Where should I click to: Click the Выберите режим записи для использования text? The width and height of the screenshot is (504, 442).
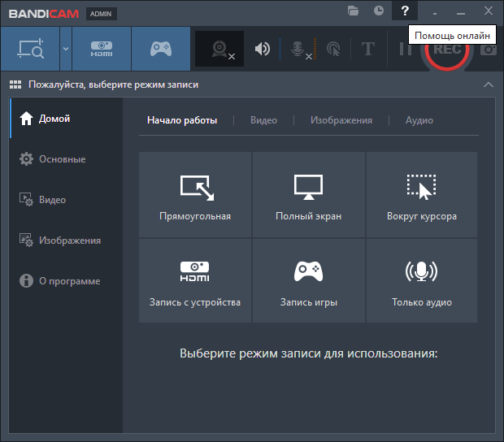click(309, 353)
